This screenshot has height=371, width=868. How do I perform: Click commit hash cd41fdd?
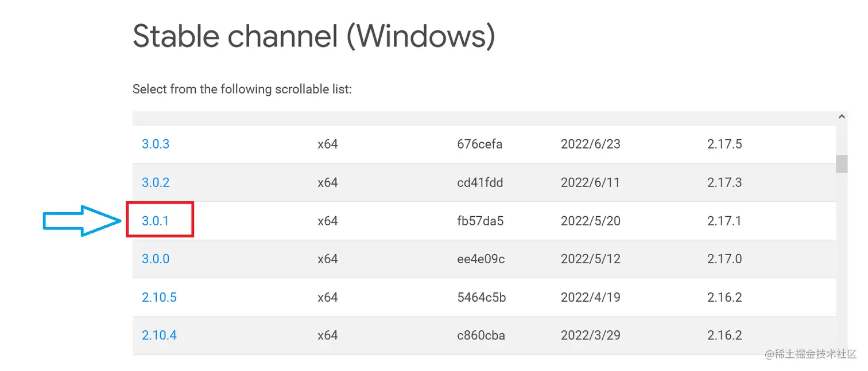(479, 182)
